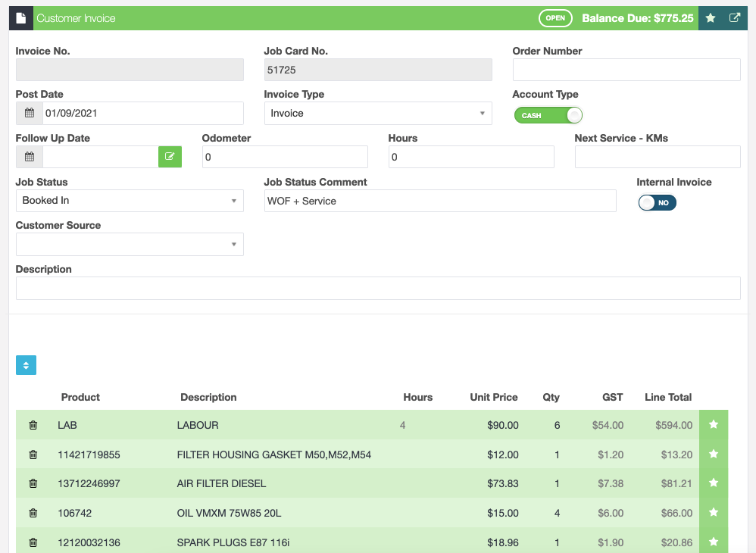
Task: Delete the SPARK PLUGS E87 116i line
Action: [33, 542]
